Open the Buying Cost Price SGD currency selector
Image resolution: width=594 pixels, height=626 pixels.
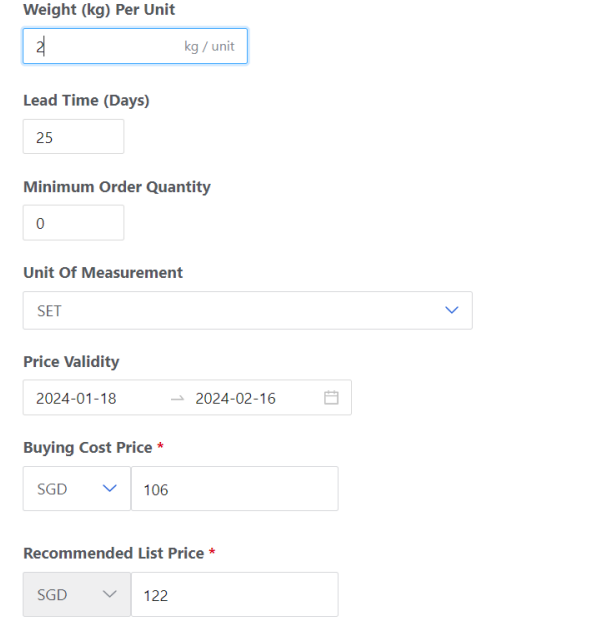(x=77, y=488)
